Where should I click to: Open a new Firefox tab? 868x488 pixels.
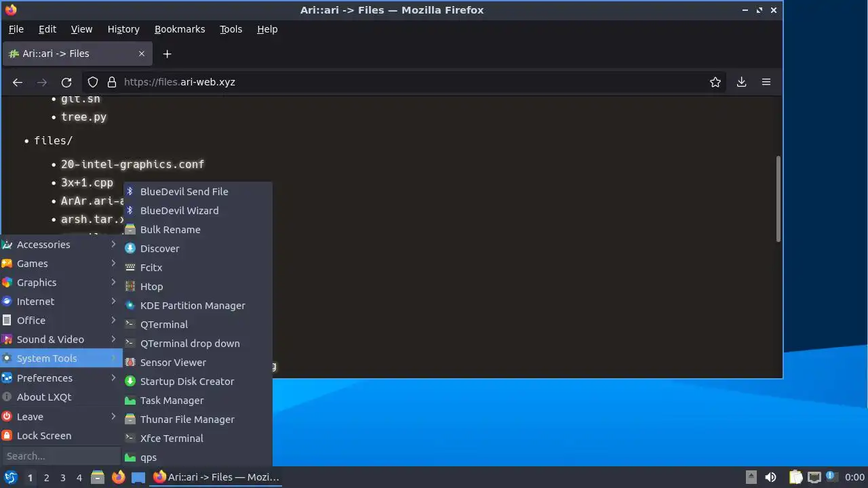click(167, 54)
